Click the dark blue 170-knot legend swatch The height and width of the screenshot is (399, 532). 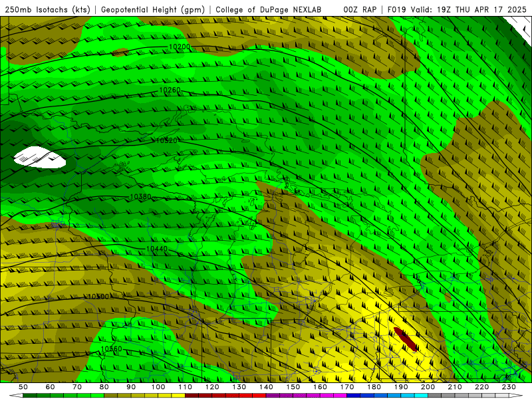(354, 395)
